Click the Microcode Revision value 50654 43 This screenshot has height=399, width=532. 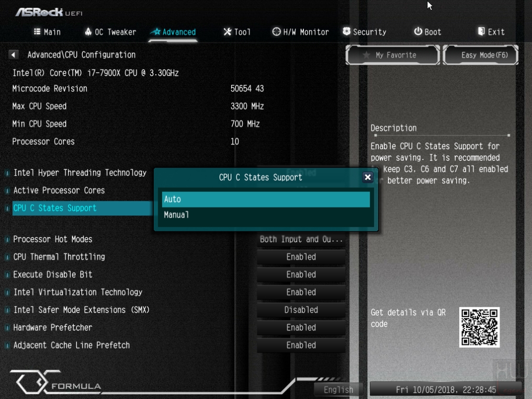point(247,88)
